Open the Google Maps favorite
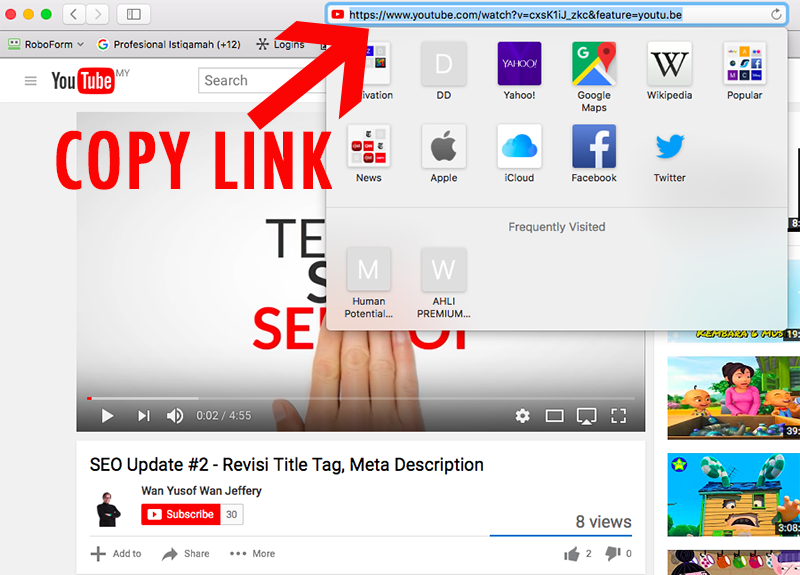The width and height of the screenshot is (800, 575). click(594, 77)
